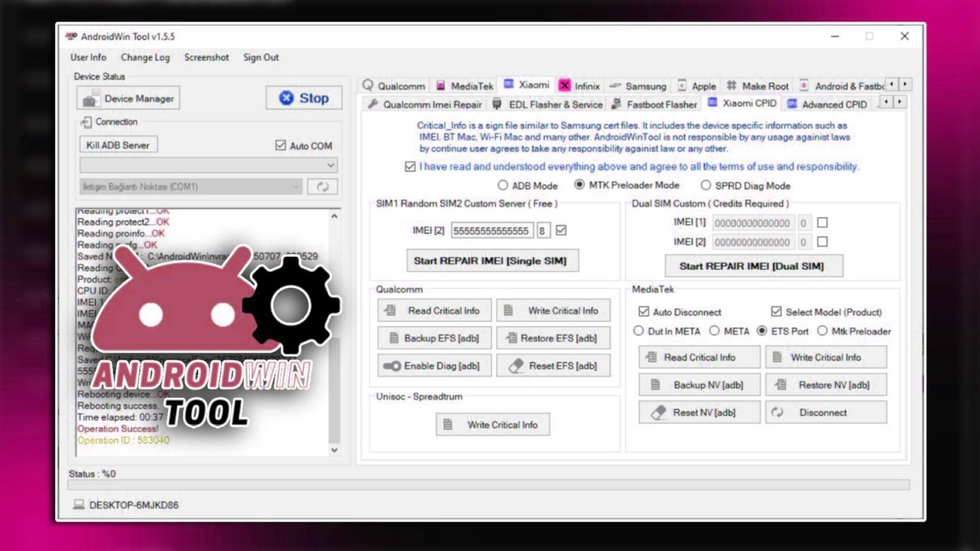This screenshot has width=980, height=551.
Task: Disable the terms of use agreement checkbox
Action: [409, 166]
